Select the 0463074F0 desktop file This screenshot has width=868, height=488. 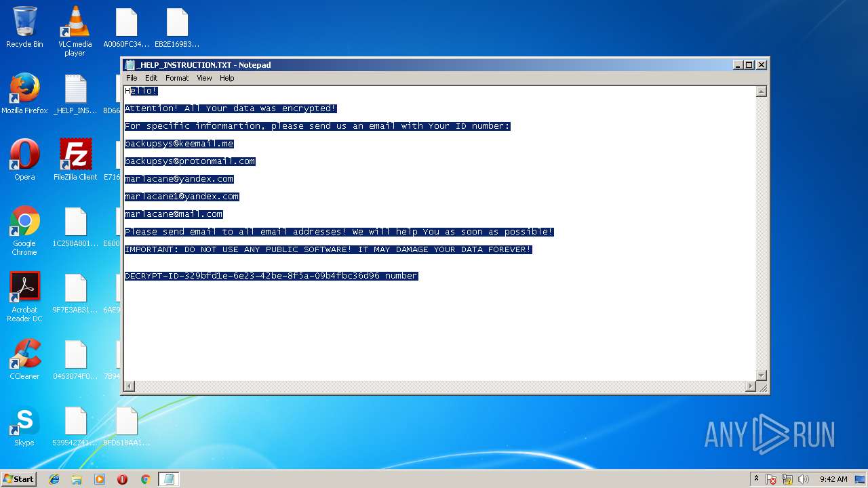click(x=75, y=360)
